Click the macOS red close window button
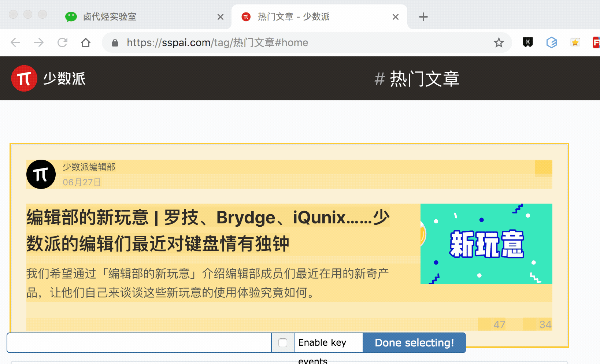 [x=13, y=14]
